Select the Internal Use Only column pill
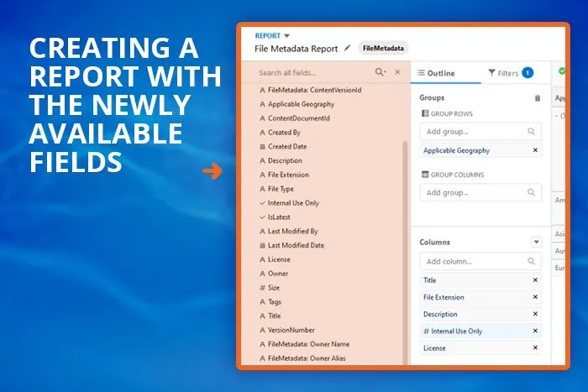Screen dimensions: 588x392 coord(480,332)
